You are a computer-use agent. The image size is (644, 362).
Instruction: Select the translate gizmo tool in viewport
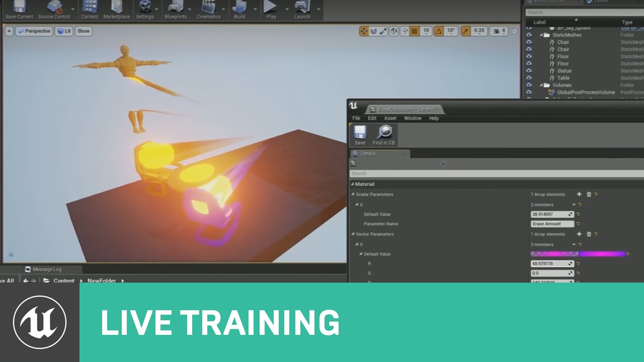point(364,31)
